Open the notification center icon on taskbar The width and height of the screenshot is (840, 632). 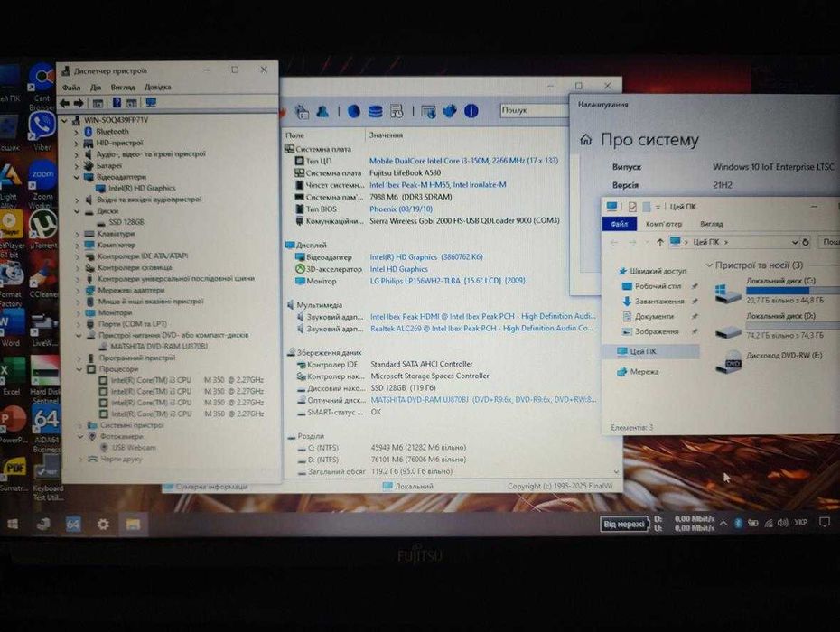click(825, 522)
